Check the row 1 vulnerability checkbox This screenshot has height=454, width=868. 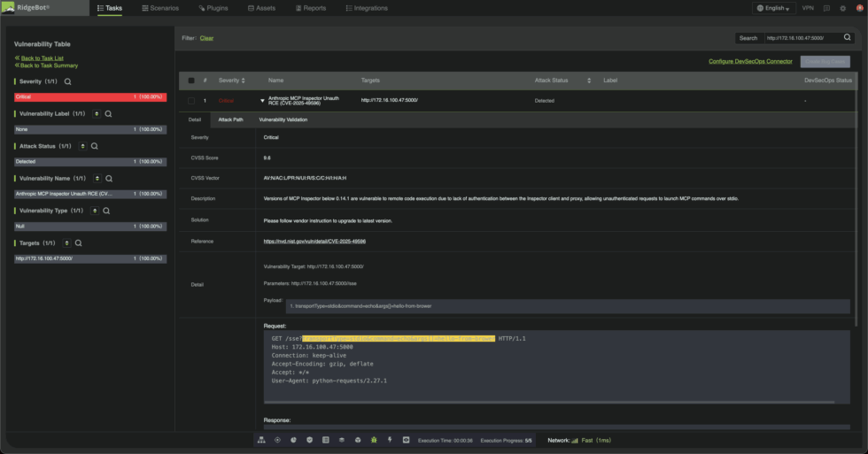190,101
